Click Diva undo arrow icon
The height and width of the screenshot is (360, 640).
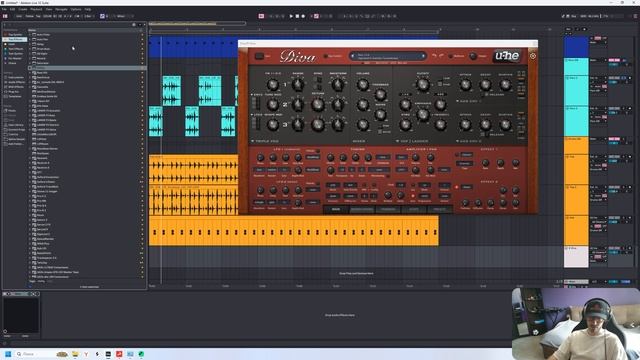click(434, 56)
